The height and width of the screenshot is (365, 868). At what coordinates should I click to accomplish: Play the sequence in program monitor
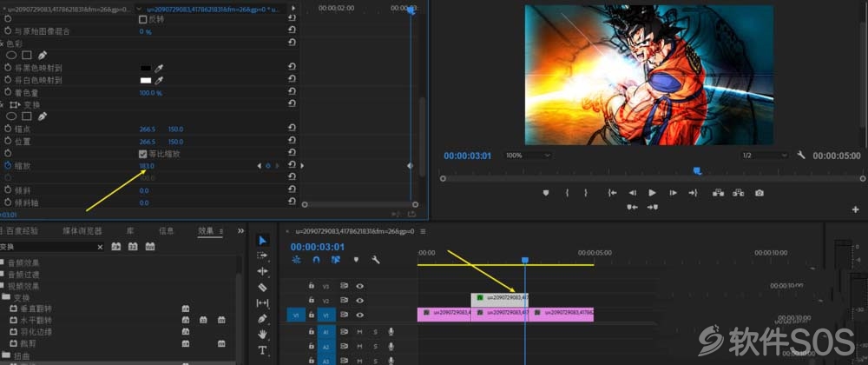pyautogui.click(x=652, y=193)
